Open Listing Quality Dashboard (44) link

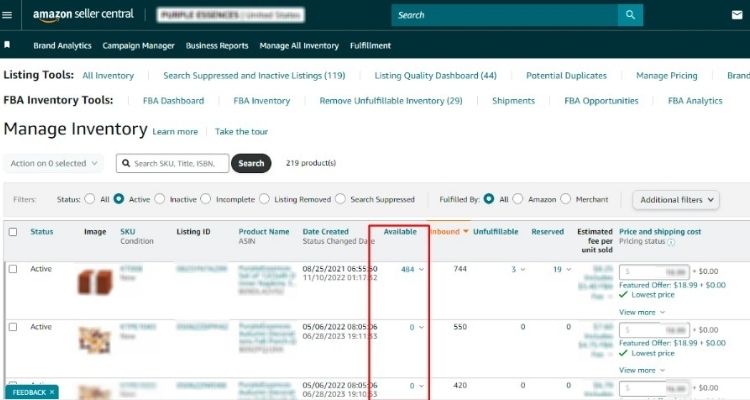coord(435,75)
